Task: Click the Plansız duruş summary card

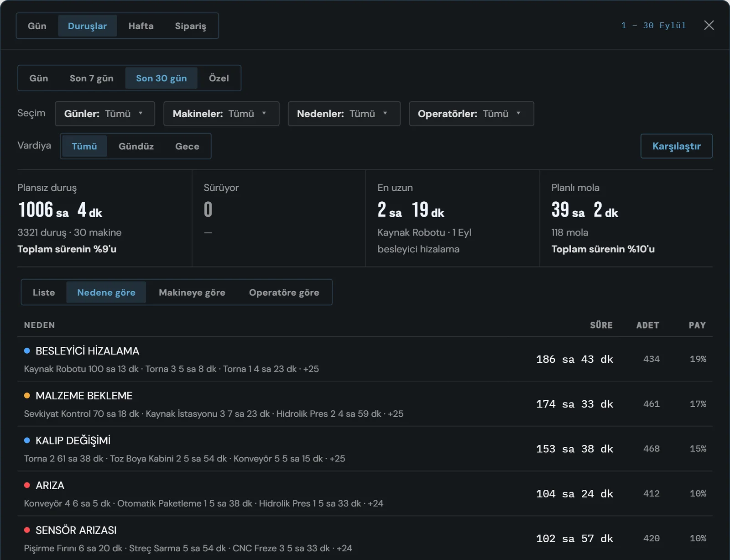Action: pyautogui.click(x=104, y=218)
